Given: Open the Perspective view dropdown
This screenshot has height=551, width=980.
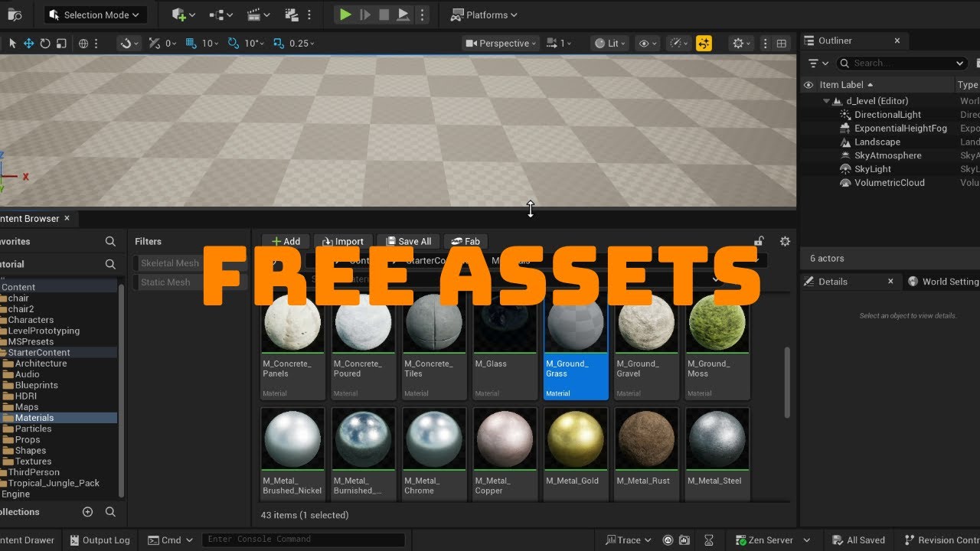Looking at the screenshot, I should pos(501,44).
